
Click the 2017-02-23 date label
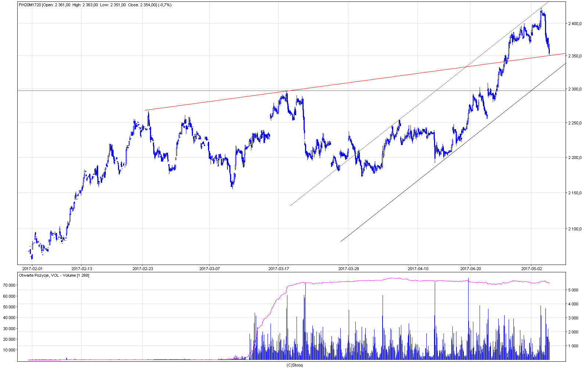click(143, 269)
